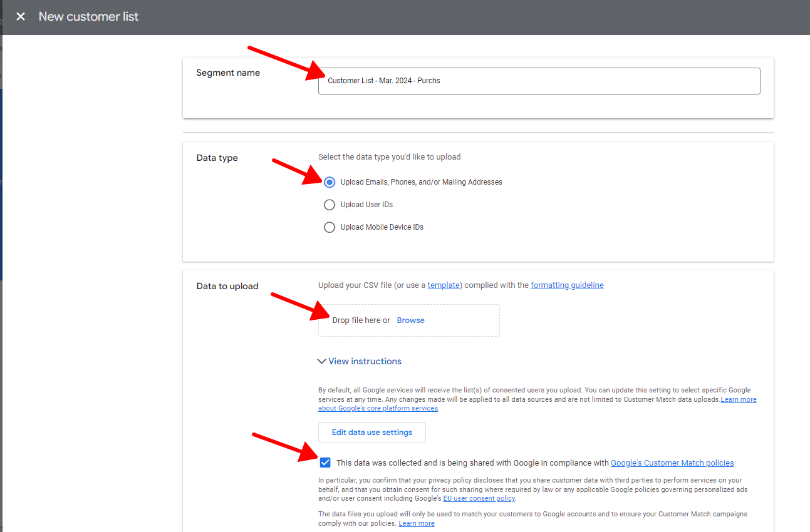Collapse instructions using the chevron icon
The image size is (810, 532).
click(322, 361)
